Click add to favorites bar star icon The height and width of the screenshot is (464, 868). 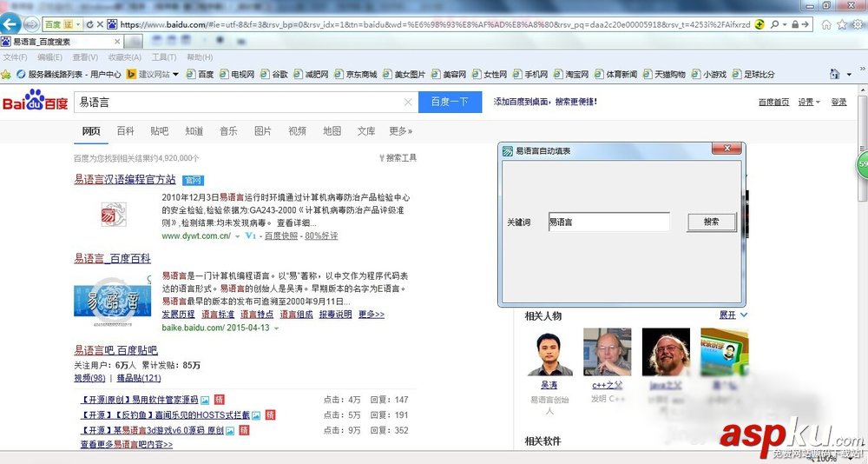coord(6,74)
